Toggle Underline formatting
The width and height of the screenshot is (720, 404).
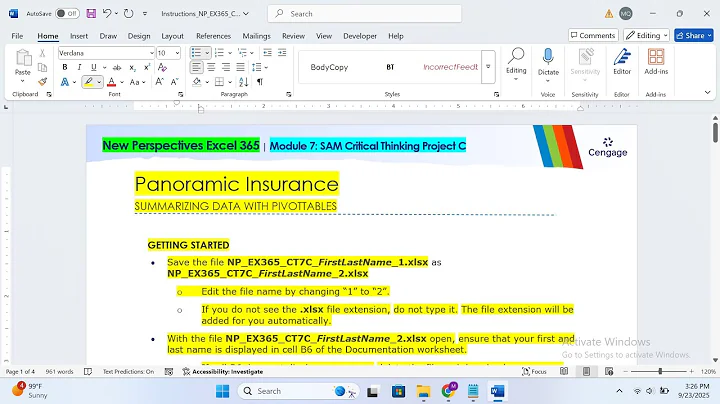[x=94, y=67]
